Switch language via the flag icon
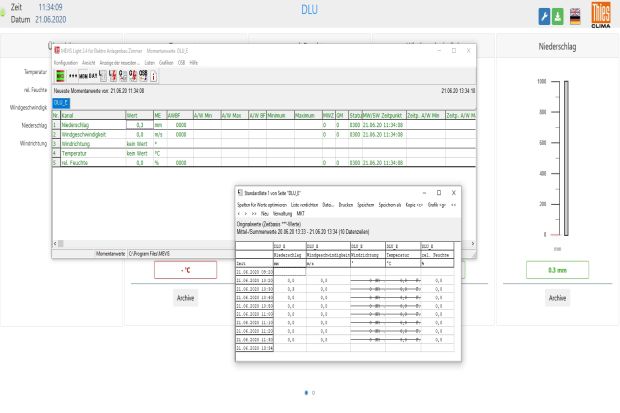The image size is (620, 413). point(576,17)
